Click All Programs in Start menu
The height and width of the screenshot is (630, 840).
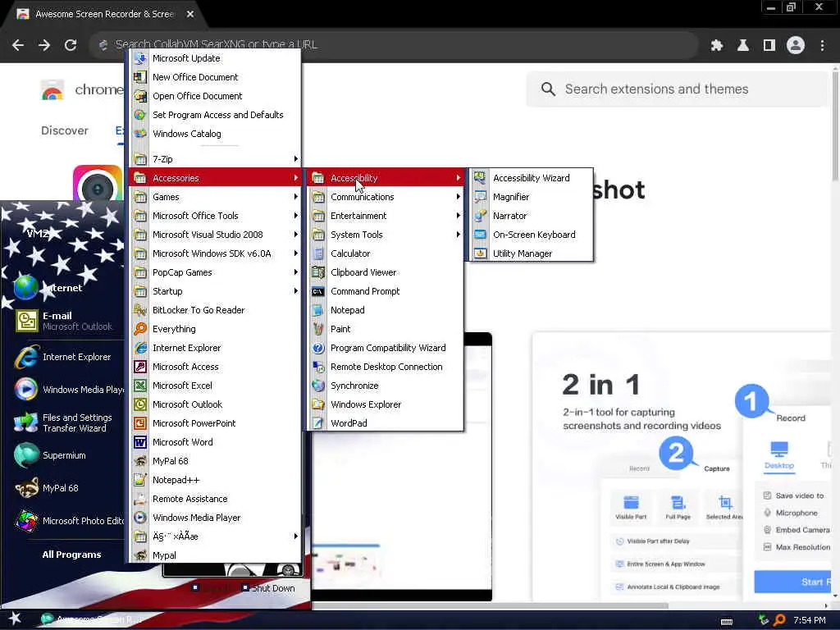coord(71,555)
